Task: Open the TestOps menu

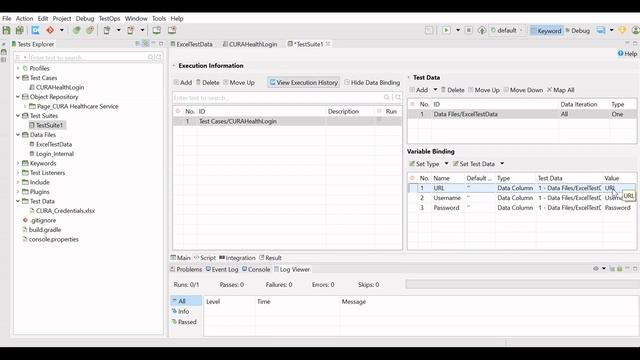Action: (x=109, y=18)
